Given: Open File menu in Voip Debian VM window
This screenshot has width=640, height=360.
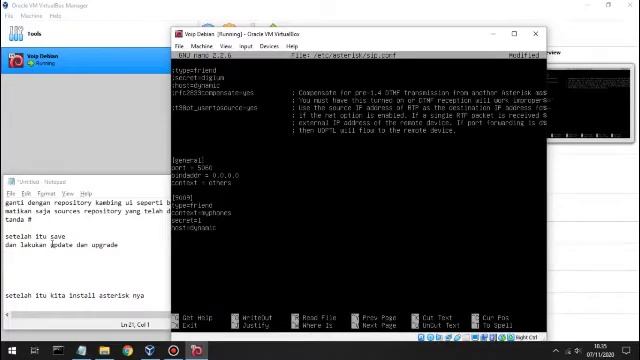Looking at the screenshot, I should pyautogui.click(x=179, y=46).
